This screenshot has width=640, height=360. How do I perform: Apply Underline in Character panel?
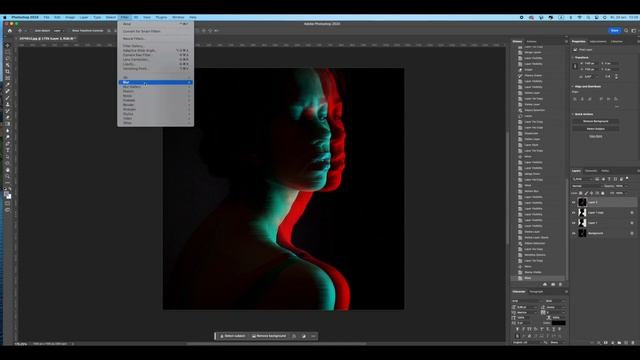[x=554, y=329]
